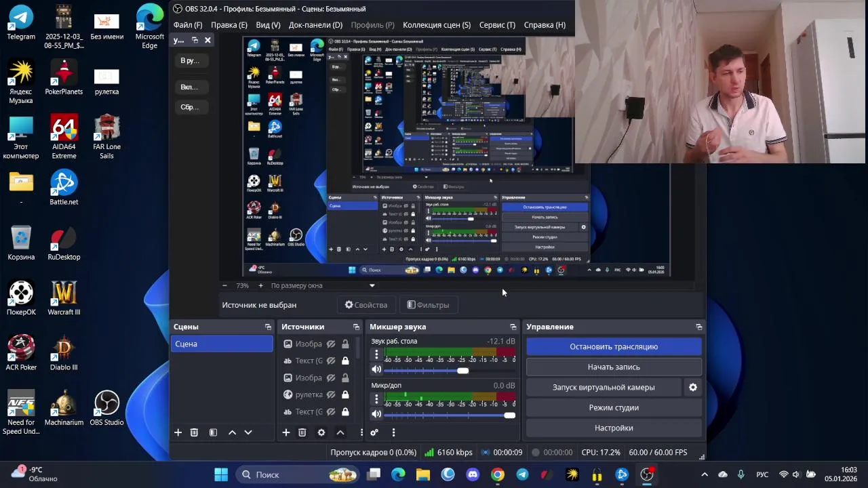The height and width of the screenshot is (488, 868).
Task: Click Discord icon in taskbar
Action: [x=473, y=474]
